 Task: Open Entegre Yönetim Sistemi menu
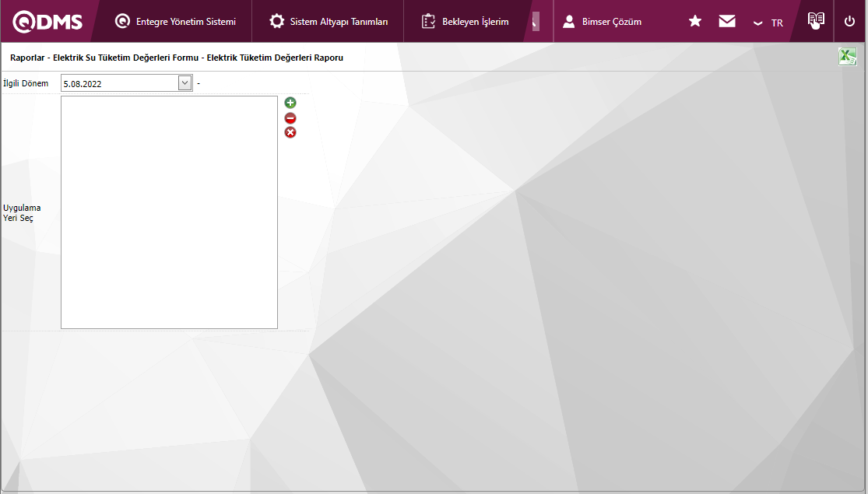point(175,22)
